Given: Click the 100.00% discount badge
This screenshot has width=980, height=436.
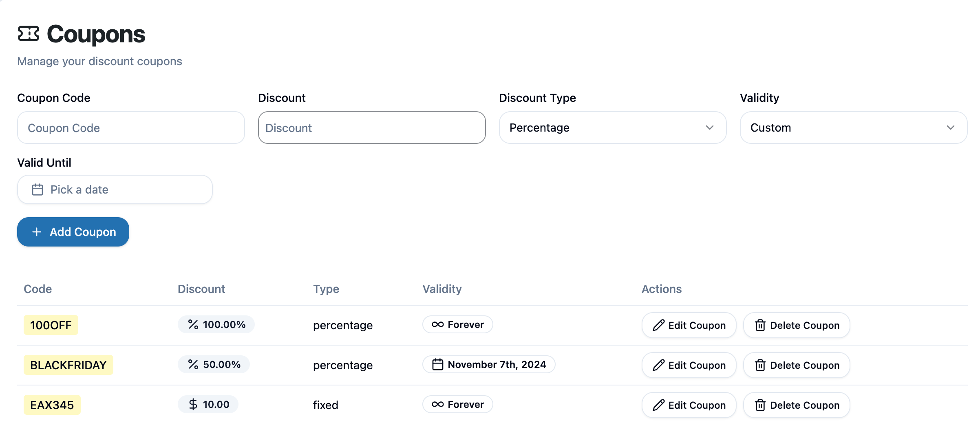Looking at the screenshot, I should 216,324.
